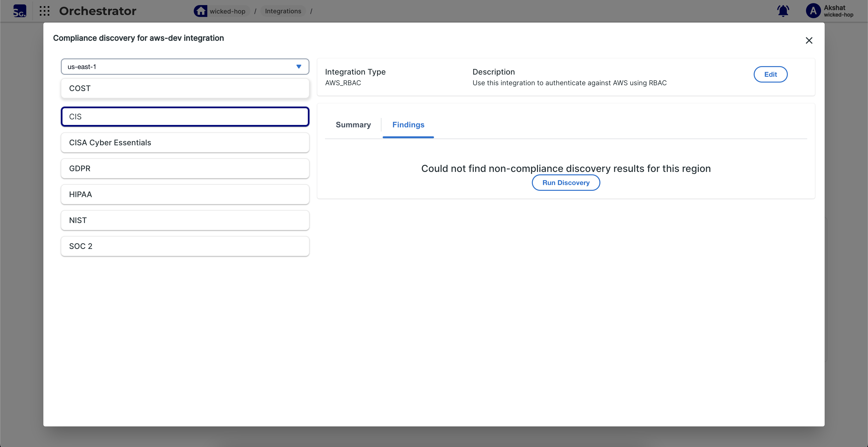Select the GDPR compliance framework
868x447 pixels.
[x=185, y=169]
